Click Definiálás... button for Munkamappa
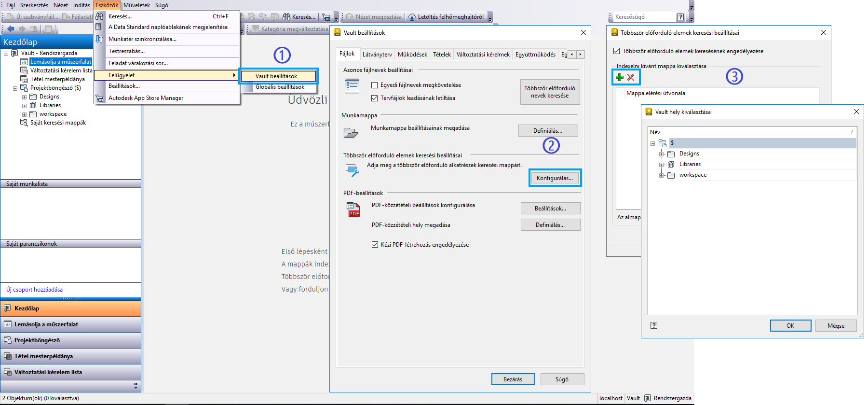The height and width of the screenshot is (405, 868). point(548,131)
